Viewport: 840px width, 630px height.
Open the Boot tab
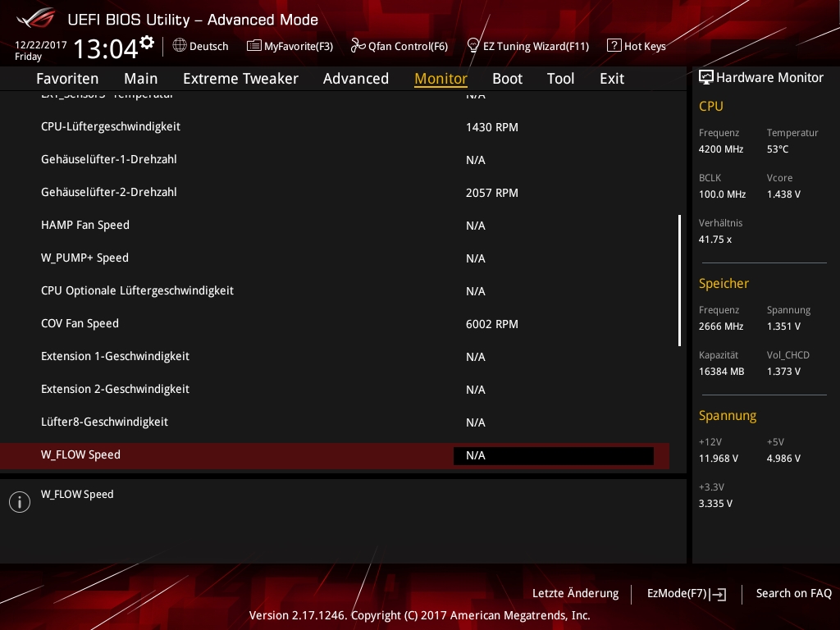(x=507, y=79)
